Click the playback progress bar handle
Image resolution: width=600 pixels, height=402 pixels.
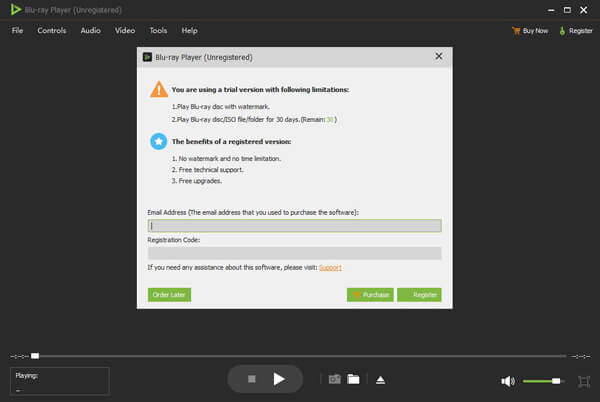(35, 356)
